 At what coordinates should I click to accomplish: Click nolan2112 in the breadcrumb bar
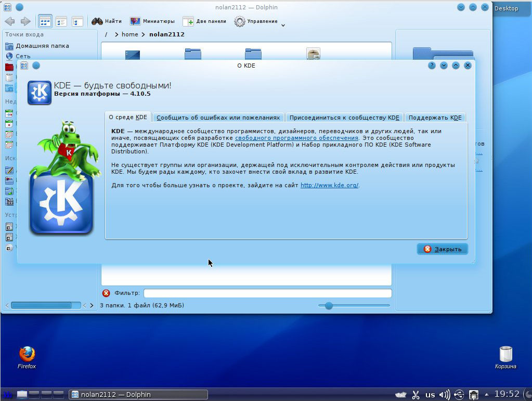[x=167, y=34]
